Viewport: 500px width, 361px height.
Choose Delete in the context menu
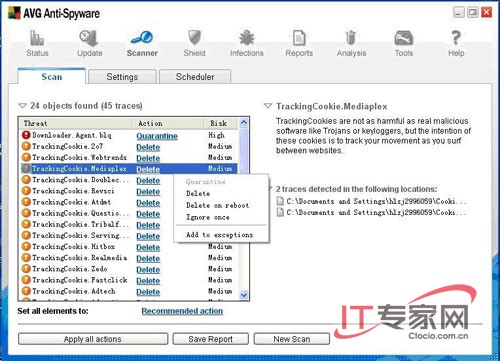198,193
